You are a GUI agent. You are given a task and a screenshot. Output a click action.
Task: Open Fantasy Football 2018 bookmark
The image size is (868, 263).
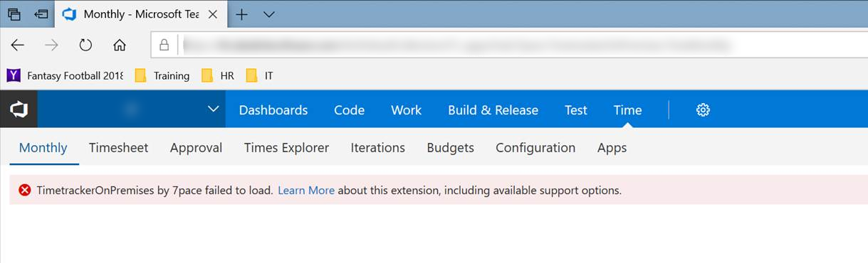[x=65, y=75]
